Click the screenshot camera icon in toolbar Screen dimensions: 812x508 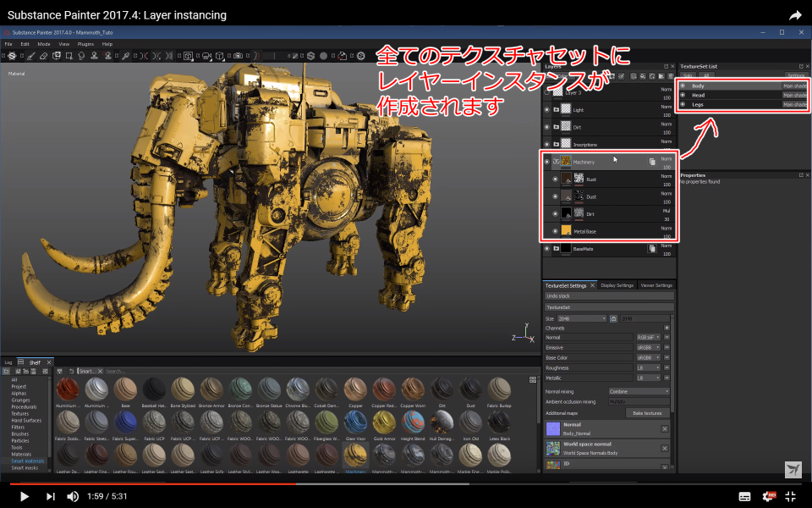tap(238, 56)
